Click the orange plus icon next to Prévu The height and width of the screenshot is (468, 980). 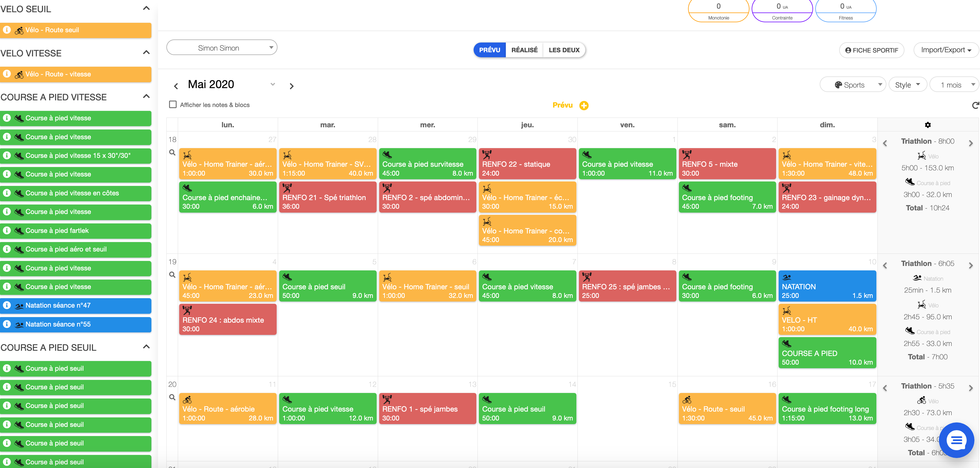point(584,105)
